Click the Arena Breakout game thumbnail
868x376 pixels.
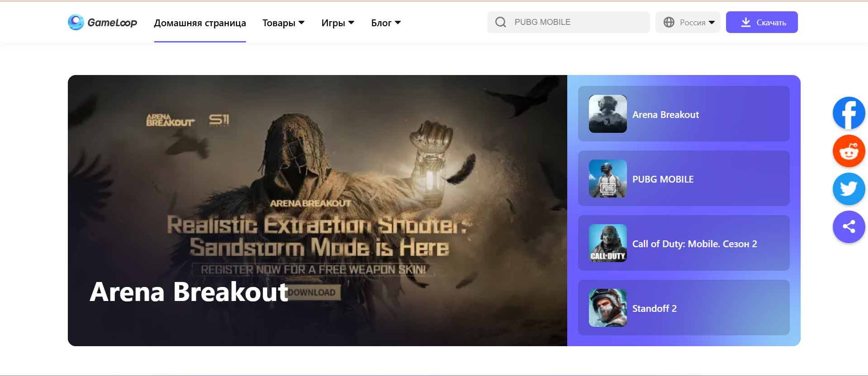[607, 114]
